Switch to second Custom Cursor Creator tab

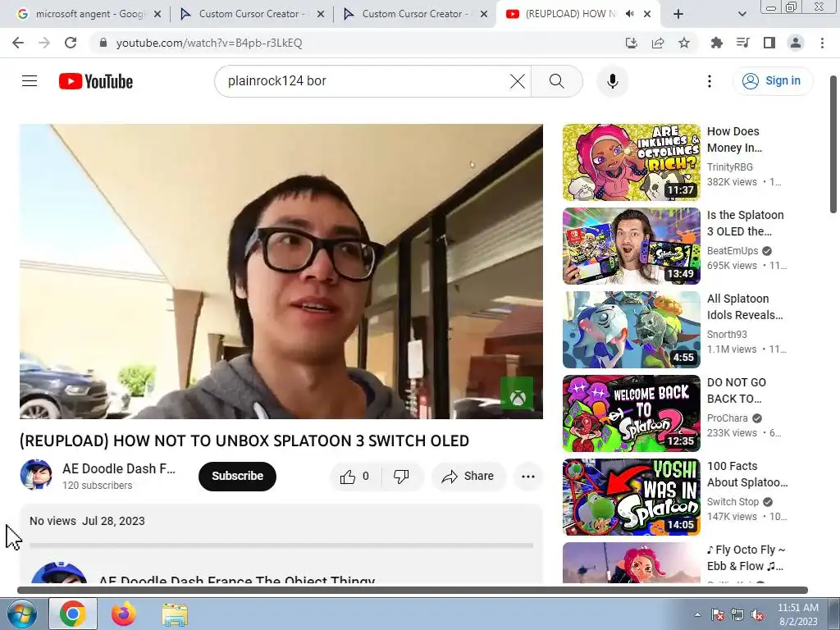tap(413, 14)
